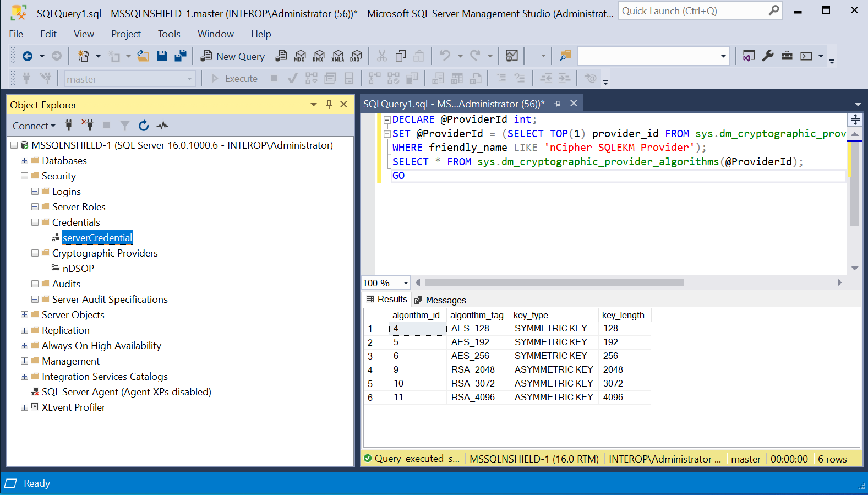Click the Find in Files icon
The image size is (868, 495).
(x=565, y=56)
